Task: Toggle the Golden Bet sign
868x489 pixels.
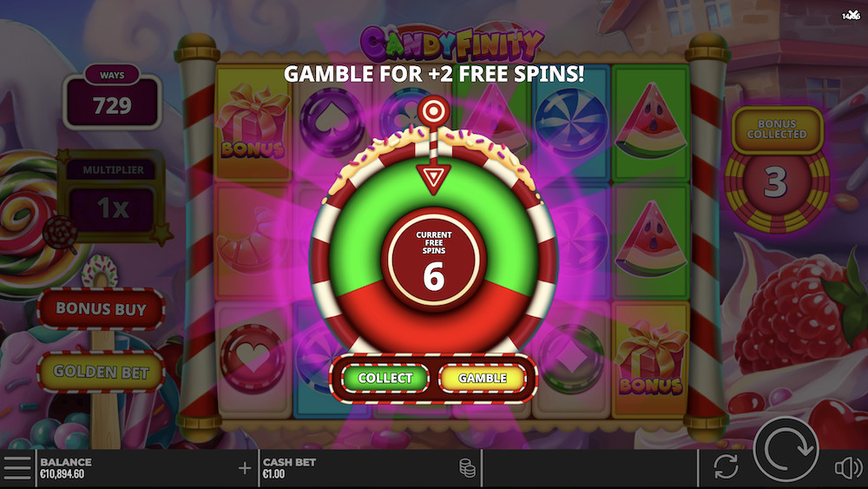Action: [x=101, y=372]
